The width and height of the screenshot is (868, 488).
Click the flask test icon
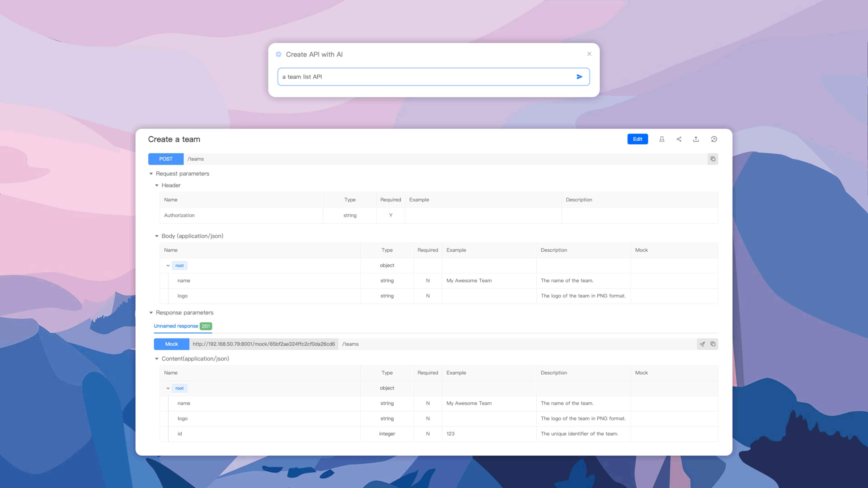pos(661,139)
